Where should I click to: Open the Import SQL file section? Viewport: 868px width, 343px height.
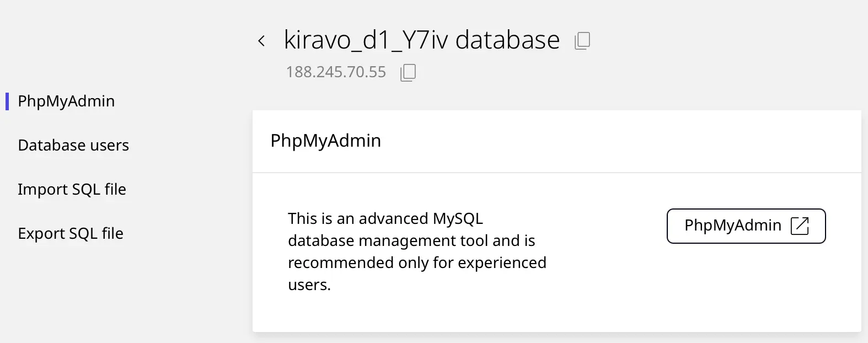72,189
